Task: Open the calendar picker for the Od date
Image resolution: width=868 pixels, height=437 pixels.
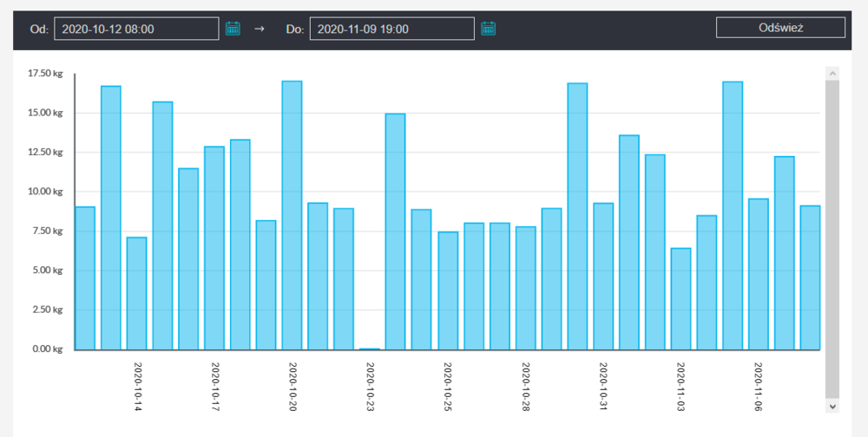Action: pyautogui.click(x=233, y=29)
